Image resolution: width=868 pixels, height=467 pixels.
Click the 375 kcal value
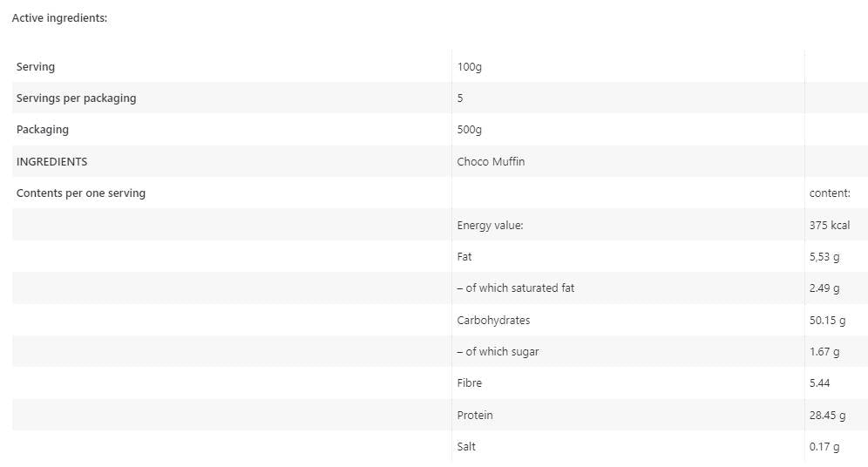click(x=830, y=226)
